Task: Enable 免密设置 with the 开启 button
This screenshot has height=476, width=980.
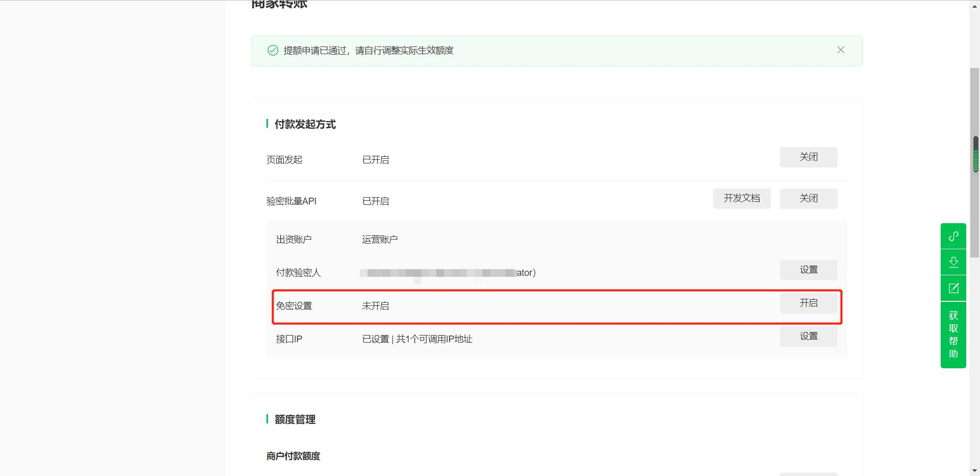Action: point(808,303)
